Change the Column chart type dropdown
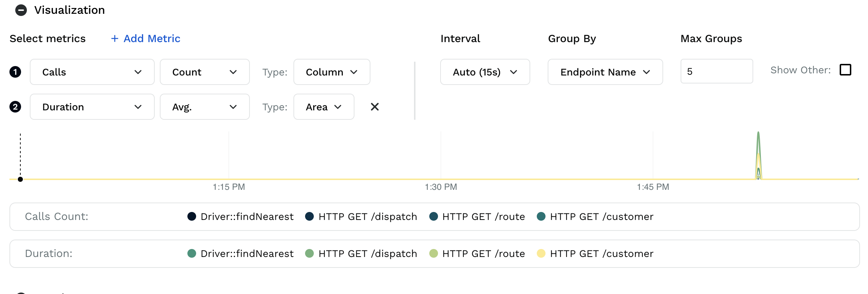The image size is (868, 294). pos(332,72)
